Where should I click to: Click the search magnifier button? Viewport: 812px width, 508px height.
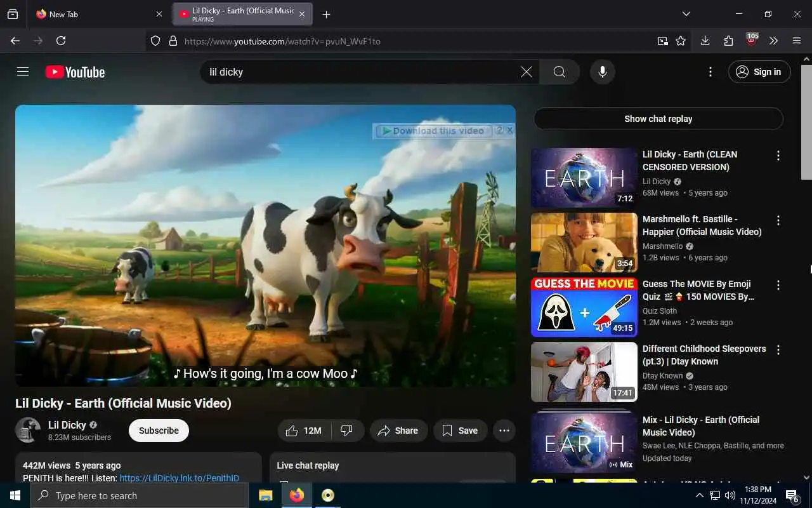pos(559,72)
